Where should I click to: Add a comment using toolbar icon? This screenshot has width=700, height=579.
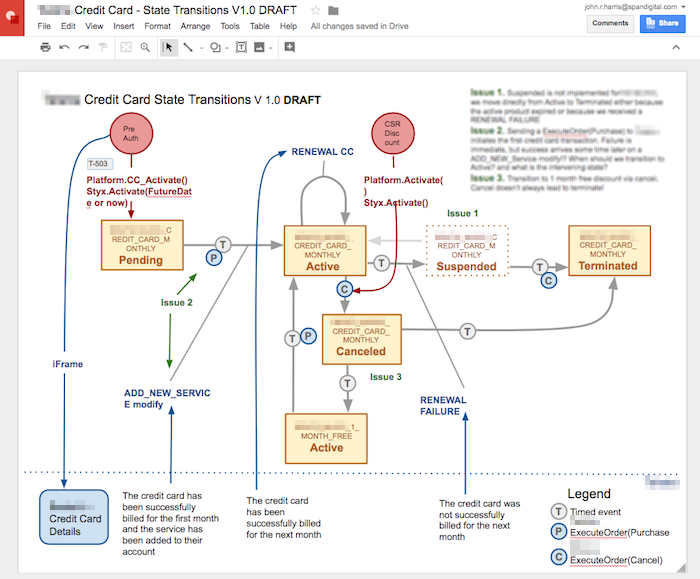290,47
